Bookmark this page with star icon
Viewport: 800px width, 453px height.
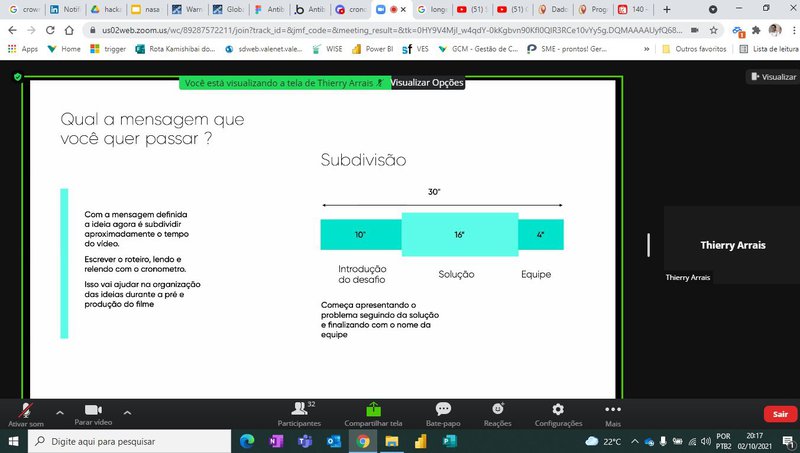pyautogui.click(x=713, y=30)
